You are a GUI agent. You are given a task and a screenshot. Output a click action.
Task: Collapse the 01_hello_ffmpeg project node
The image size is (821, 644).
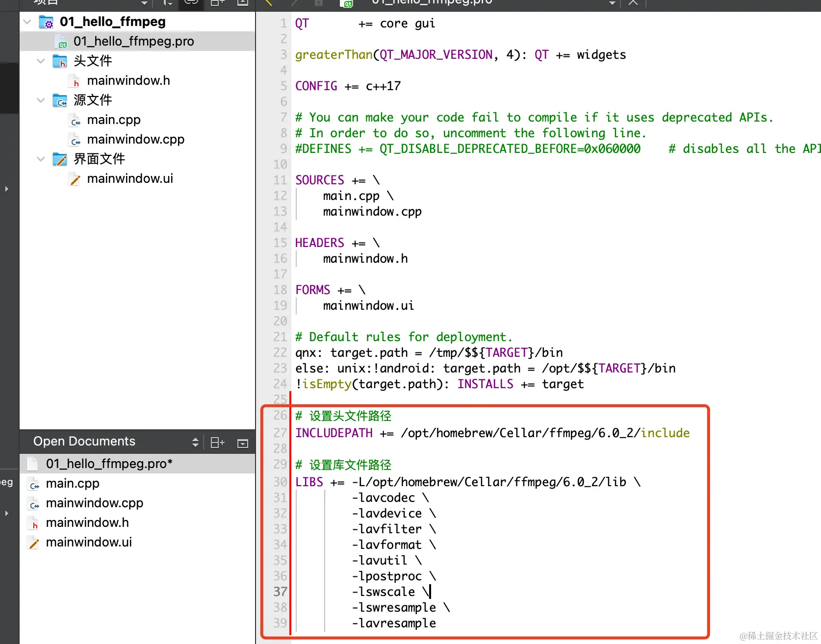coord(27,22)
